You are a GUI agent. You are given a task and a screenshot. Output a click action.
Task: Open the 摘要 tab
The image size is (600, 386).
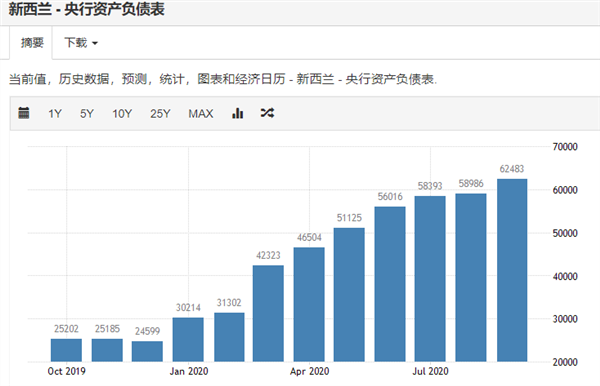(31, 43)
